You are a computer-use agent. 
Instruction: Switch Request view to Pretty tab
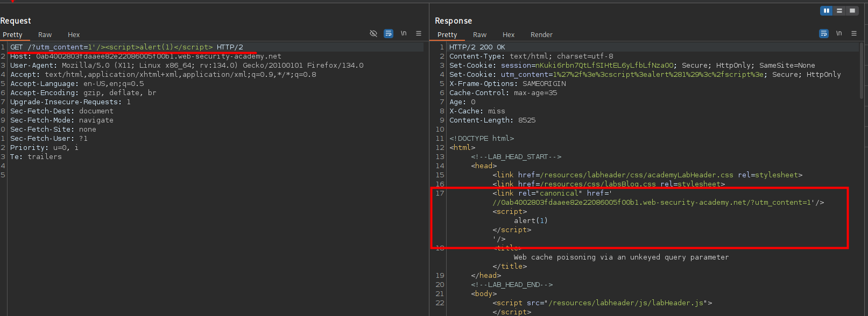[12, 34]
